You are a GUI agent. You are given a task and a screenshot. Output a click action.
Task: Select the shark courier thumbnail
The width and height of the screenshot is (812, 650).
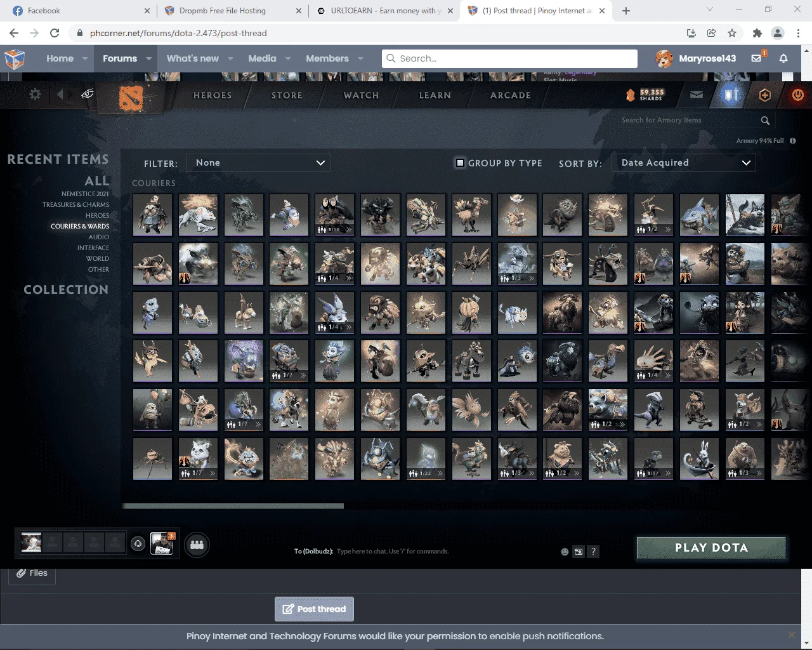pyautogui.click(x=699, y=215)
